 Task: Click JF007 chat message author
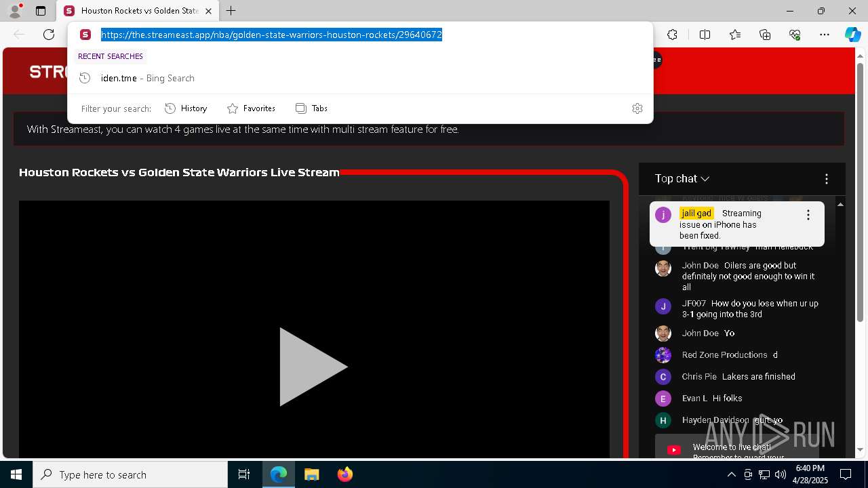point(694,303)
